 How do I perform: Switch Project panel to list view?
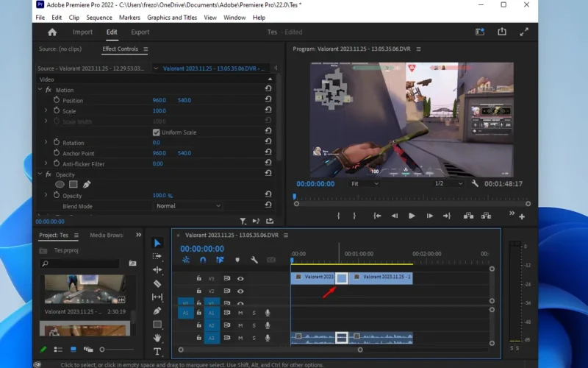tap(58, 350)
